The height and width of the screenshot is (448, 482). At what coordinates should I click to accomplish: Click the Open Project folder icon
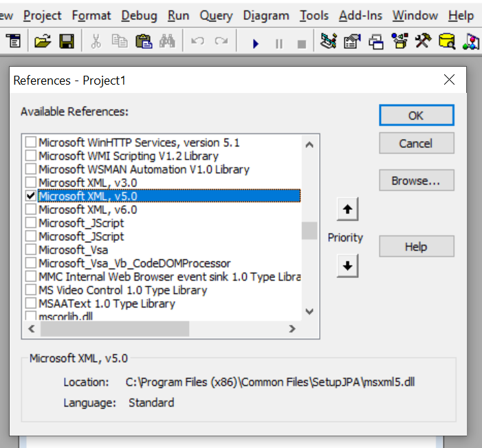[43, 41]
